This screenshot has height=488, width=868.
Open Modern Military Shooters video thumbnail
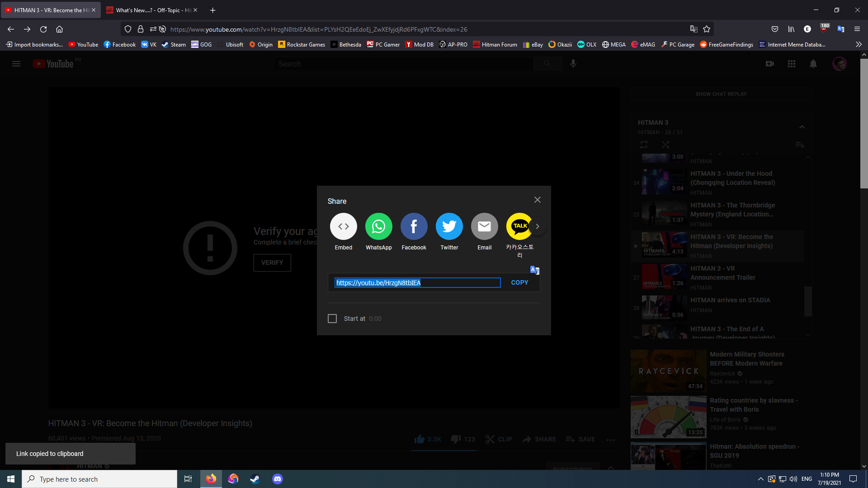669,371
